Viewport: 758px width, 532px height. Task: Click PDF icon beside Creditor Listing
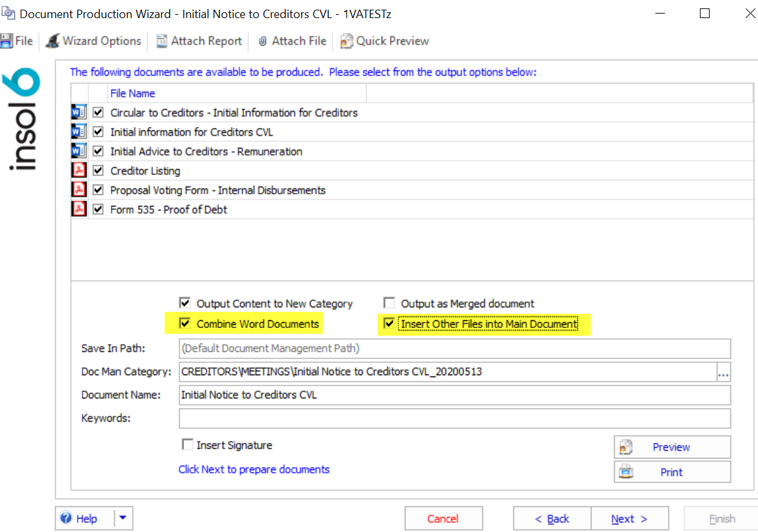[79, 170]
